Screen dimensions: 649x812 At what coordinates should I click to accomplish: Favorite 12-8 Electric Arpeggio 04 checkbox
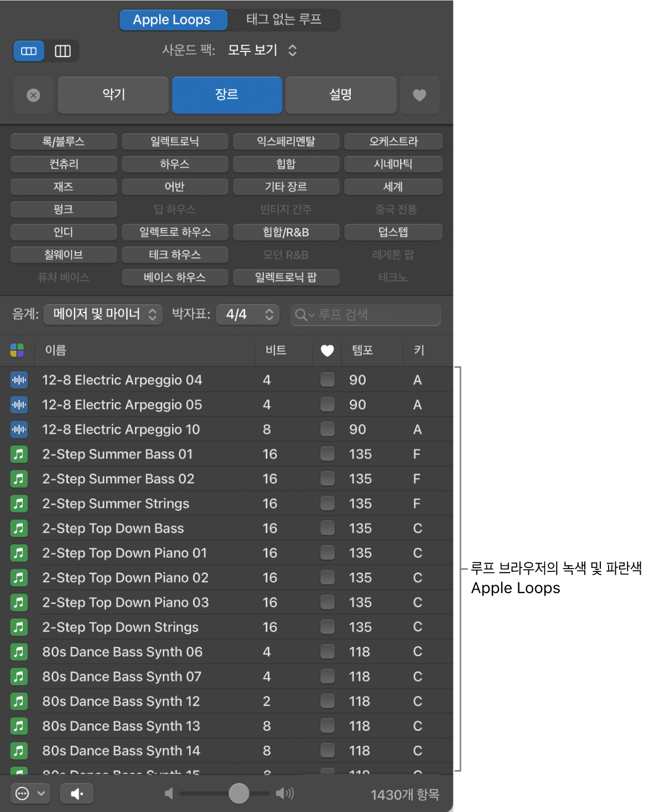pos(328,379)
